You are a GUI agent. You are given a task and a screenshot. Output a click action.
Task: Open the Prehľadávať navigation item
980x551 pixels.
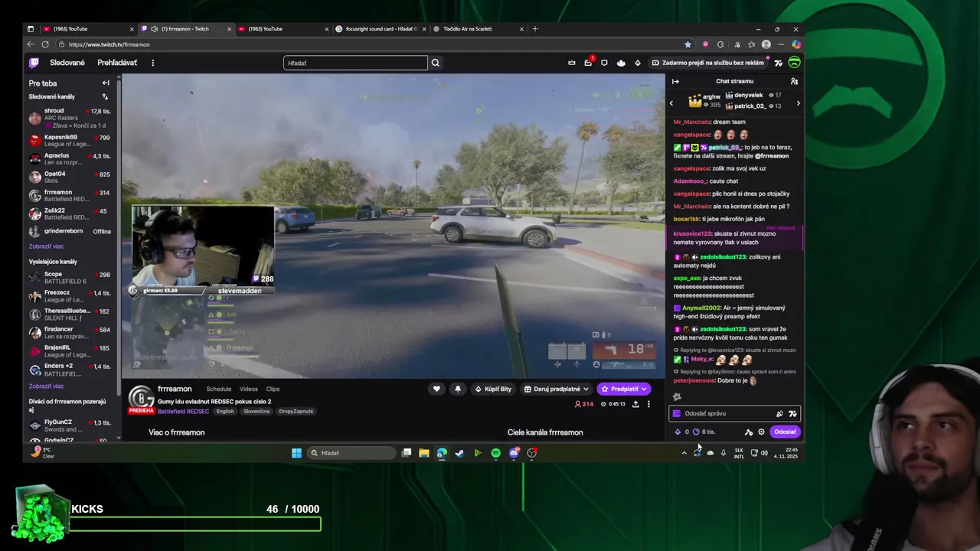[117, 63]
